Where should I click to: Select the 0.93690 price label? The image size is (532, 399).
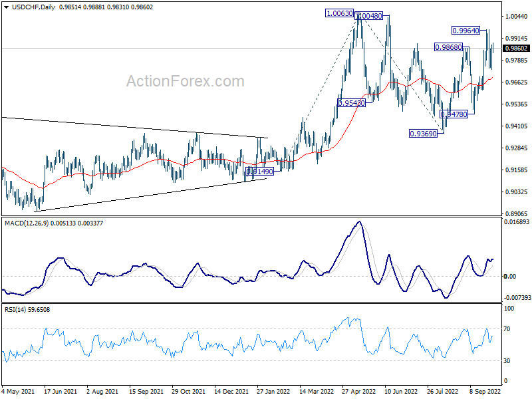coord(423,134)
